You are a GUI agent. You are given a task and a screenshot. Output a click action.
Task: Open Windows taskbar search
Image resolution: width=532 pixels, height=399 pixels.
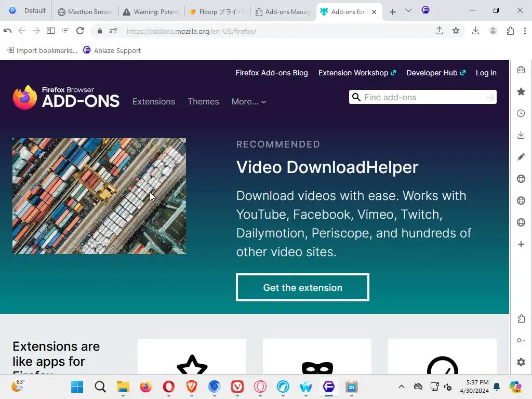pos(100,387)
